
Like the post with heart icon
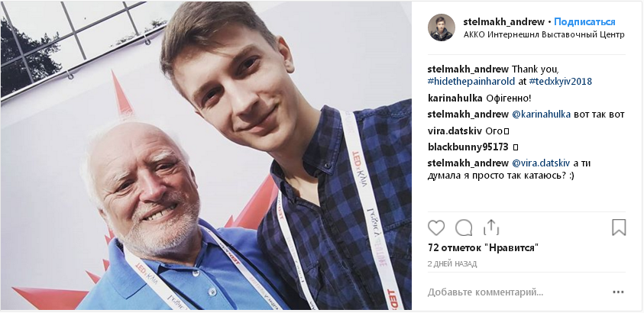(x=436, y=227)
